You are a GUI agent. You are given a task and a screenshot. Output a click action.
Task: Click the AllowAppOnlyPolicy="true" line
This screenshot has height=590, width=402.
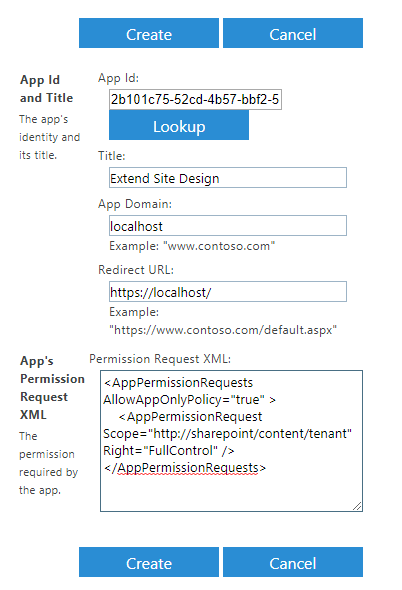189,400
